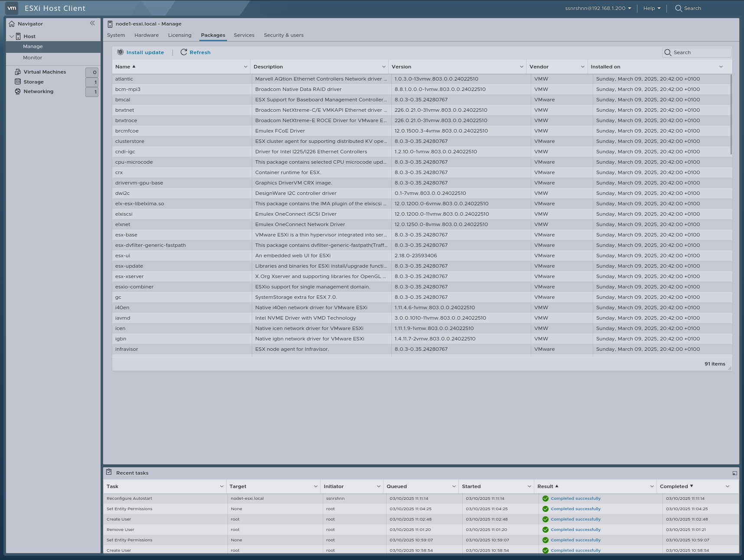
Task: Click the Recent tasks clipboard icon
Action: pyautogui.click(x=109, y=473)
